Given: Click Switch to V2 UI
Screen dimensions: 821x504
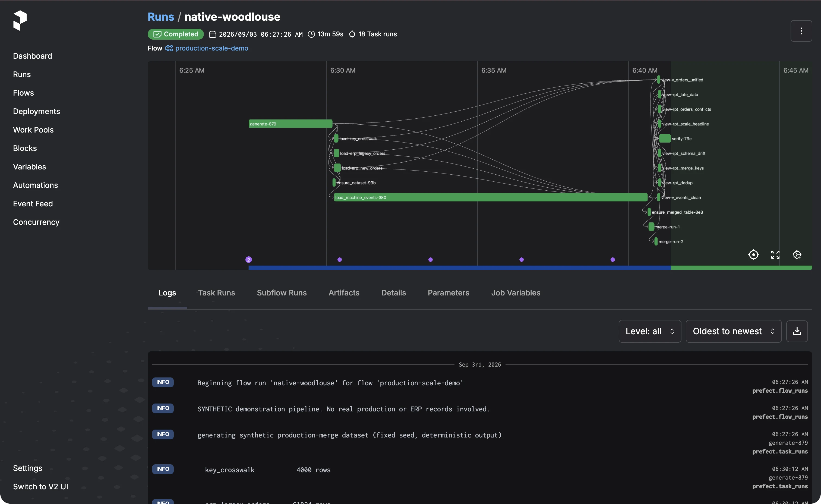Looking at the screenshot, I should [x=41, y=487].
